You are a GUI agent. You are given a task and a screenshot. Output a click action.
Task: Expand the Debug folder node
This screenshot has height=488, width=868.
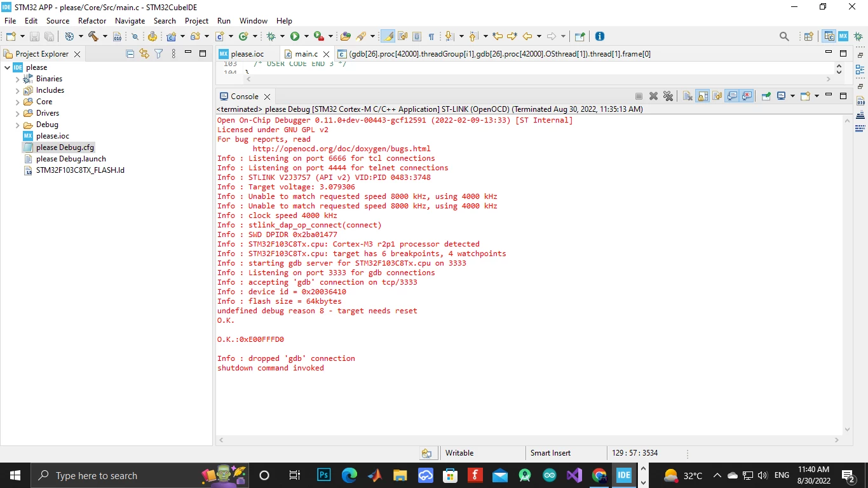coord(17,125)
